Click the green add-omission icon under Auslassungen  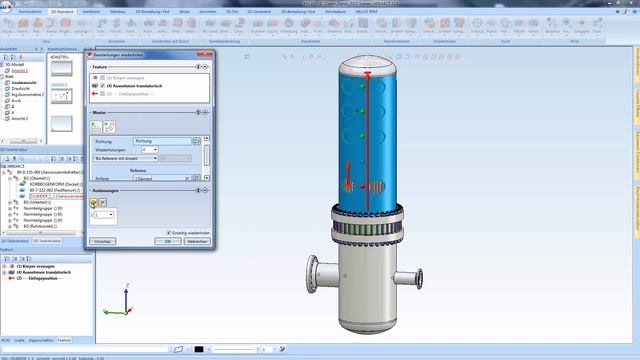pos(93,202)
